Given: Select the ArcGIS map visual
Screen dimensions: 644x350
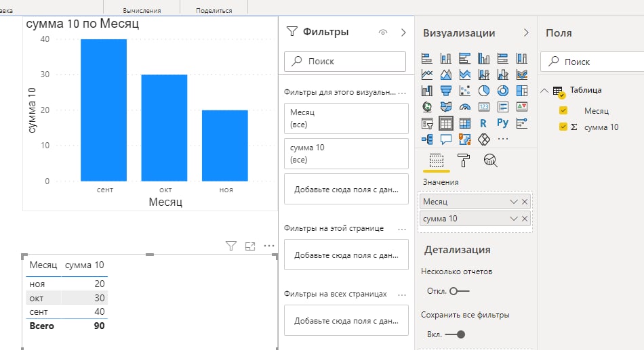Looking at the screenshot, I should coord(464,139).
